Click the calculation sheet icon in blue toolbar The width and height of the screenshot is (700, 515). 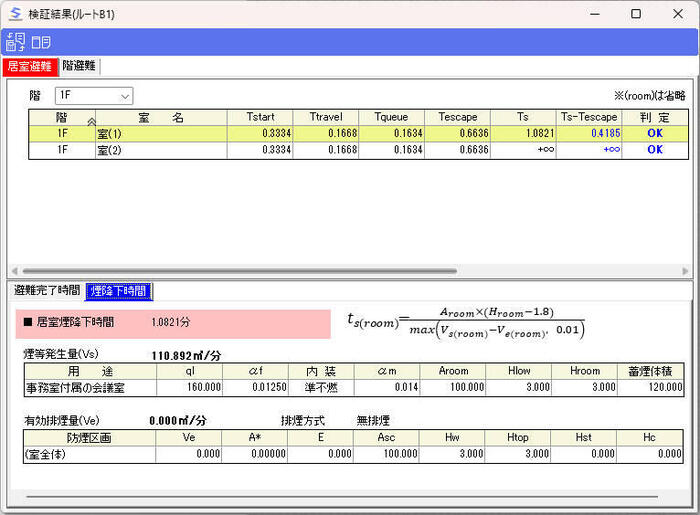coord(16,42)
